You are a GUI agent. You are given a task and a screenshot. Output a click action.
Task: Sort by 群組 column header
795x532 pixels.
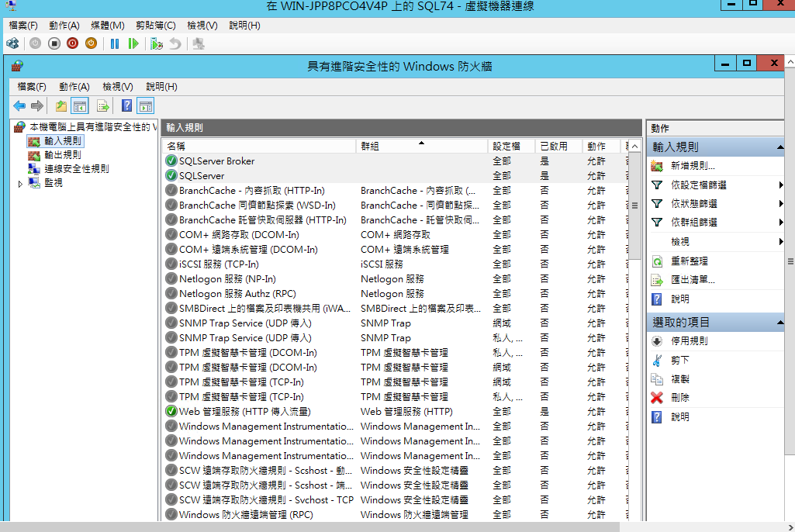click(421, 146)
